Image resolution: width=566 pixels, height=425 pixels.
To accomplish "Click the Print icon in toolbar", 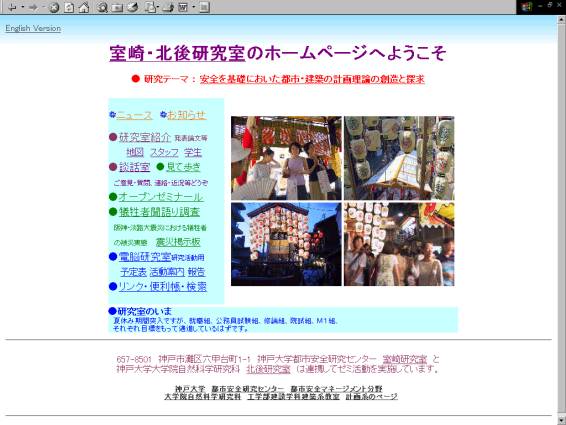I will 168,7.
